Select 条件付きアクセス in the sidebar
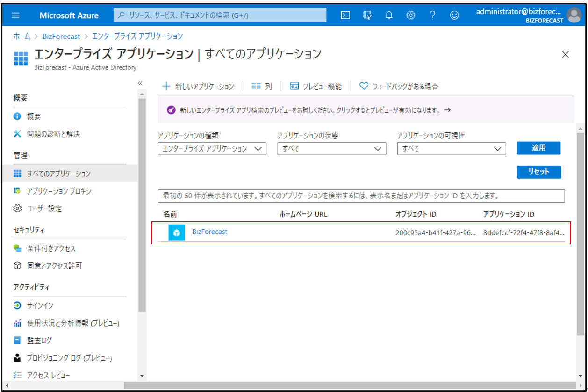This screenshot has width=588, height=392. click(51, 248)
